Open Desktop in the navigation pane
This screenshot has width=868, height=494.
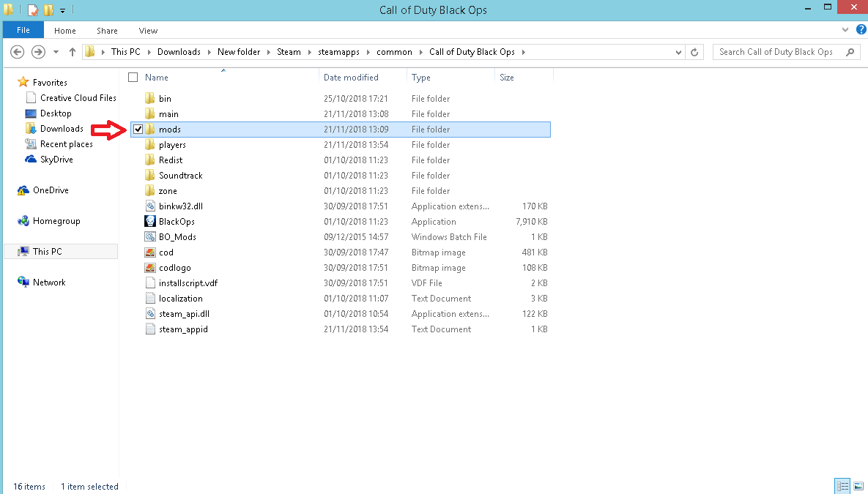pyautogui.click(x=56, y=113)
